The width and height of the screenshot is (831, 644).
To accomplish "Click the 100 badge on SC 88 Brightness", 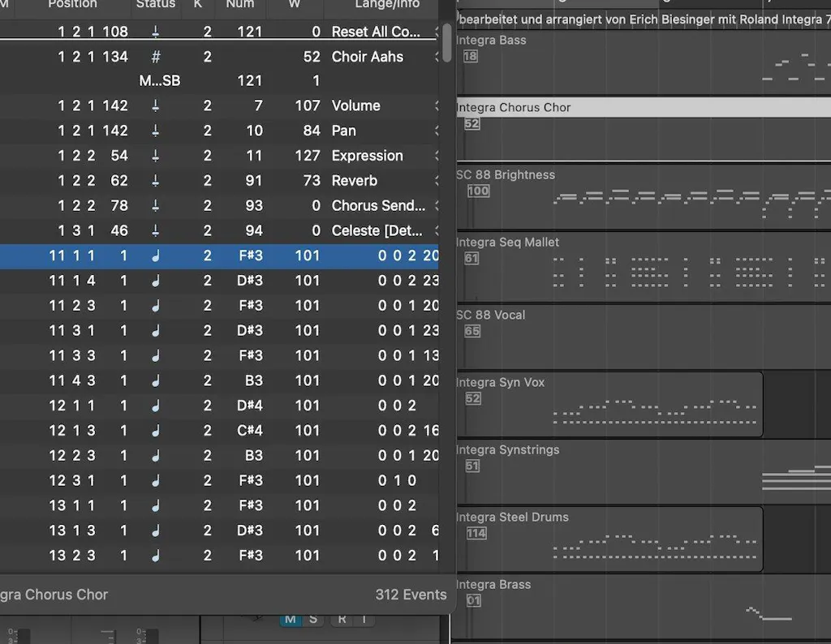I will tap(478, 191).
